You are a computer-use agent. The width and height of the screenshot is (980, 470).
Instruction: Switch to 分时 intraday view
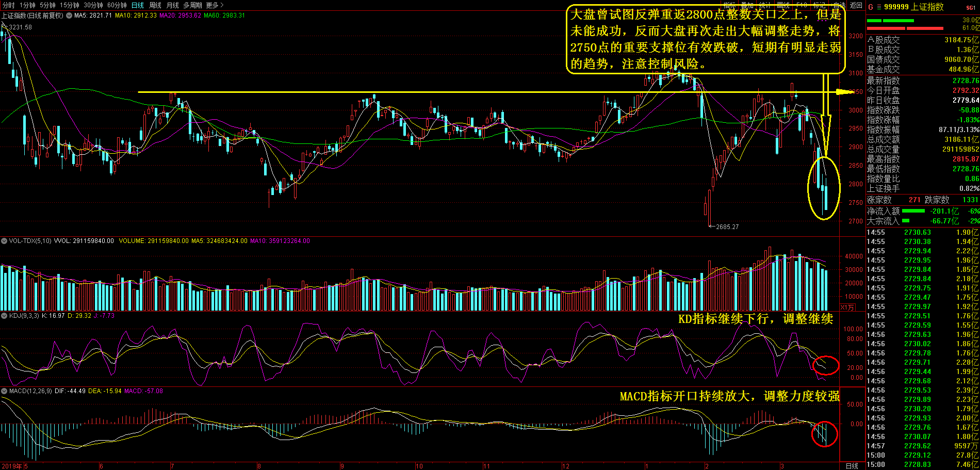9,5
